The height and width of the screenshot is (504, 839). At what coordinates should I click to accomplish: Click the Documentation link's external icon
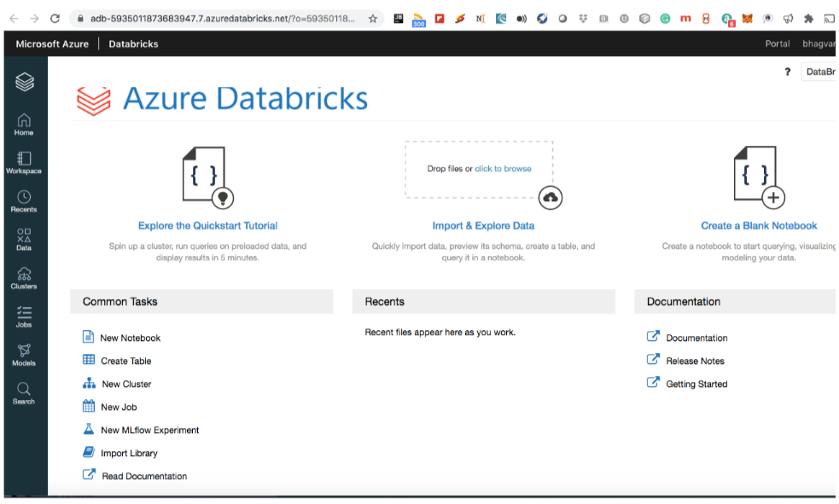coord(653,336)
